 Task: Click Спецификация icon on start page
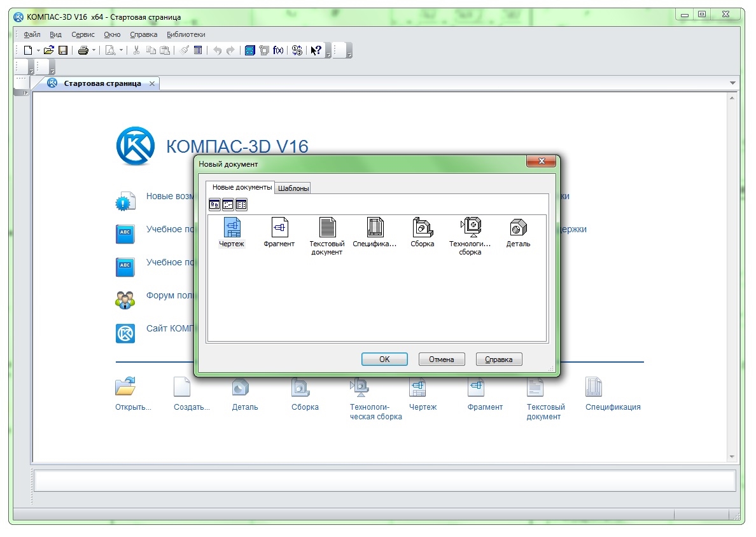(x=594, y=387)
